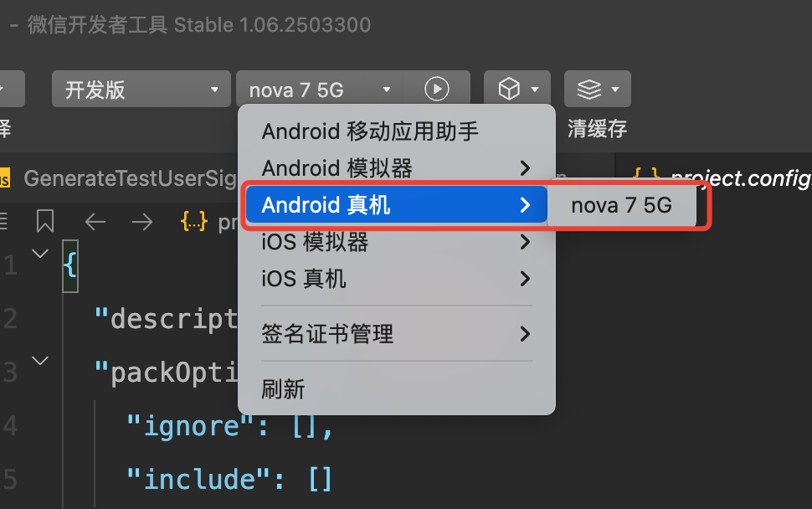Go forward with the right arrow icon

coord(142,222)
